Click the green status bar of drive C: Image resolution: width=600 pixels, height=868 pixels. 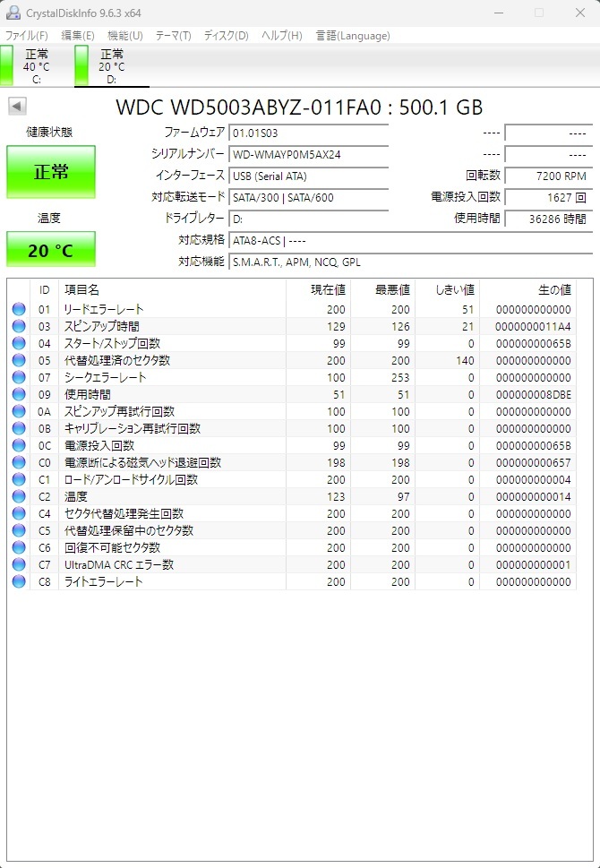pos(6,65)
